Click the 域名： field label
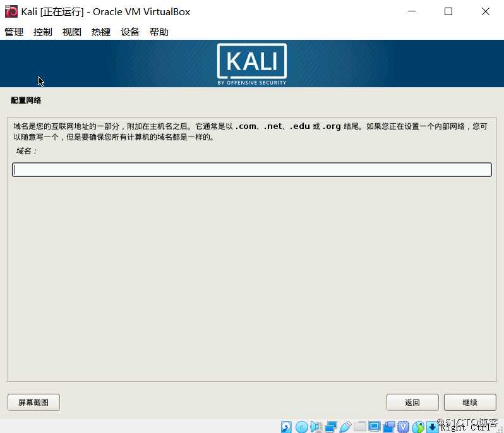 tap(27, 151)
